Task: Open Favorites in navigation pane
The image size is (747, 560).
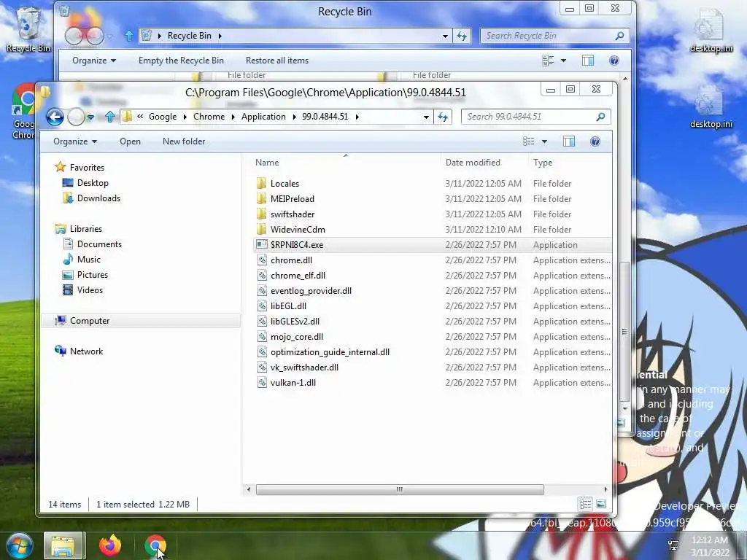Action: [87, 168]
